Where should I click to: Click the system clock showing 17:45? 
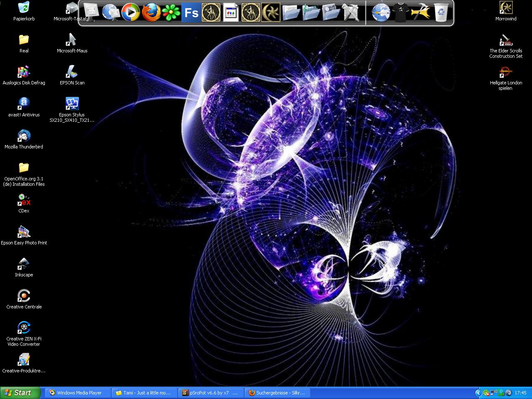[520, 393]
